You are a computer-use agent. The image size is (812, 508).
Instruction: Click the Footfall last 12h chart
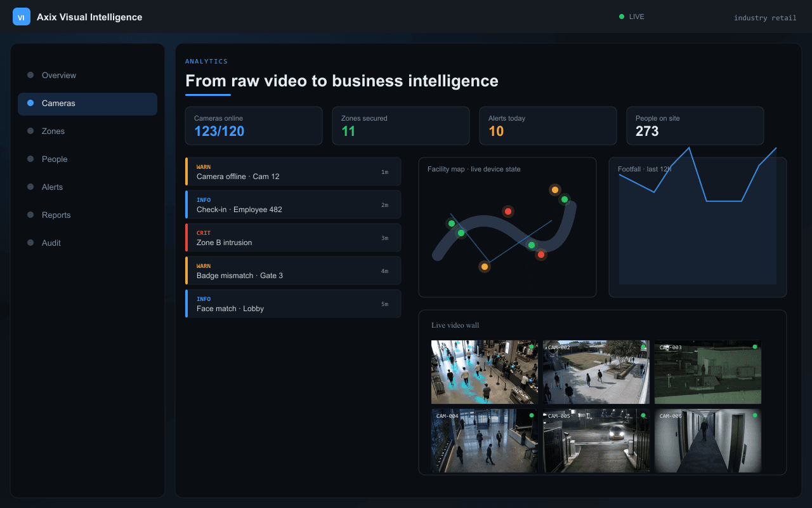[x=698, y=227]
